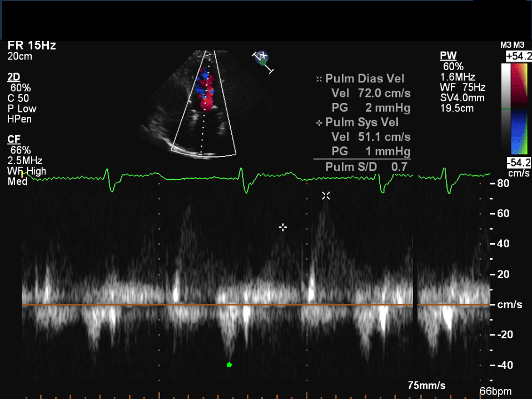
Task: Click the X caliper at diastolic peak
Action: point(326,195)
